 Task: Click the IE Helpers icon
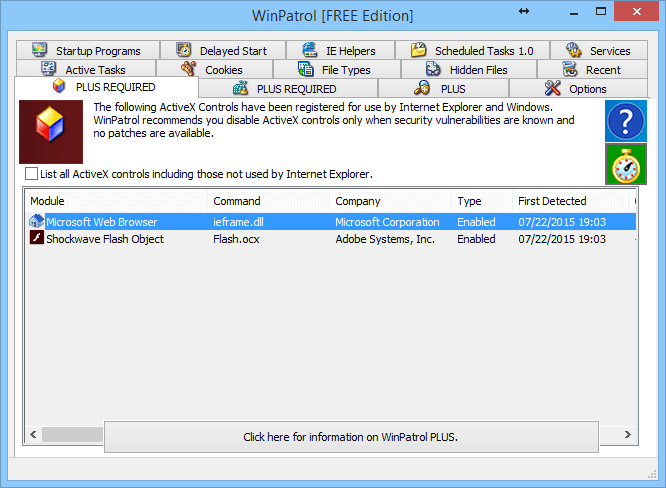(309, 50)
